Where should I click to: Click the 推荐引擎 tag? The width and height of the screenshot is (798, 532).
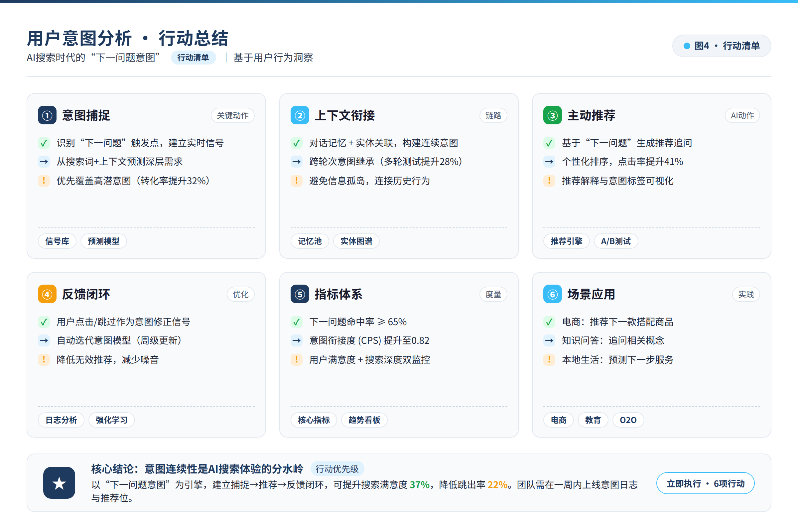pos(566,241)
